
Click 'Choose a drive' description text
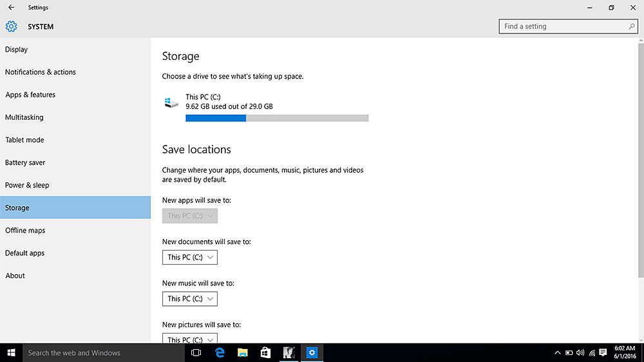pyautogui.click(x=233, y=77)
